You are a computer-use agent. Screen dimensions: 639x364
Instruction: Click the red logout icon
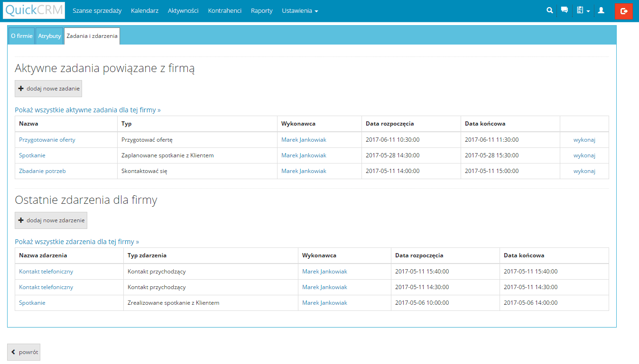[x=623, y=11]
